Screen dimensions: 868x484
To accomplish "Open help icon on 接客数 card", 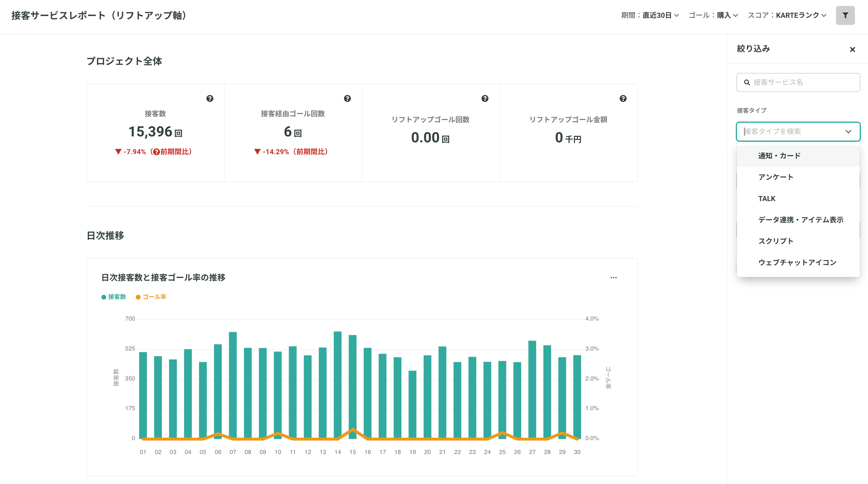I will click(x=210, y=98).
